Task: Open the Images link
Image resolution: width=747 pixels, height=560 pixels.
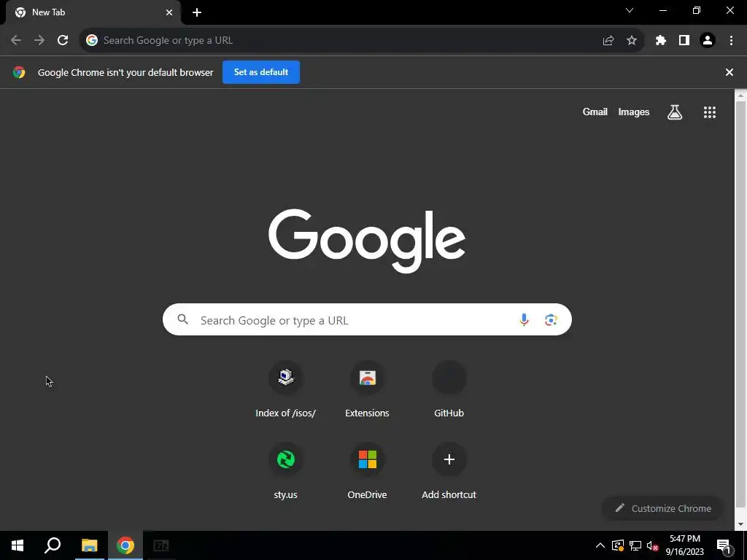Action: click(634, 112)
